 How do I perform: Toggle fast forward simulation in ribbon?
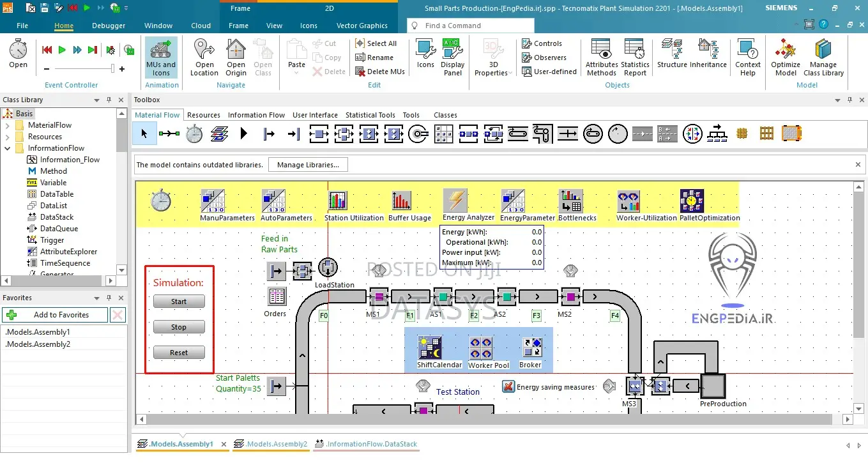[x=77, y=50]
